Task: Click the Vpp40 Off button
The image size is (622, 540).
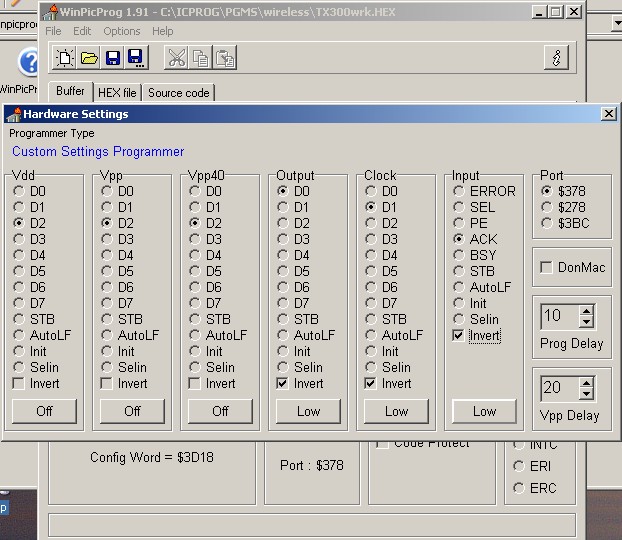Action: (x=221, y=411)
